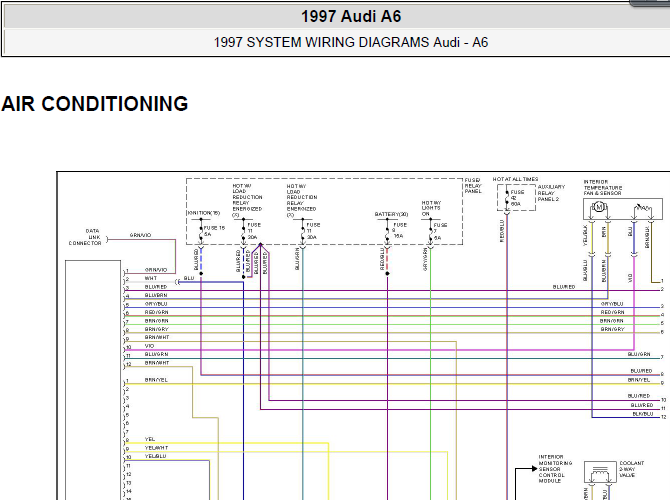Click the vertical "YEL/BLK" wire label

(585, 235)
